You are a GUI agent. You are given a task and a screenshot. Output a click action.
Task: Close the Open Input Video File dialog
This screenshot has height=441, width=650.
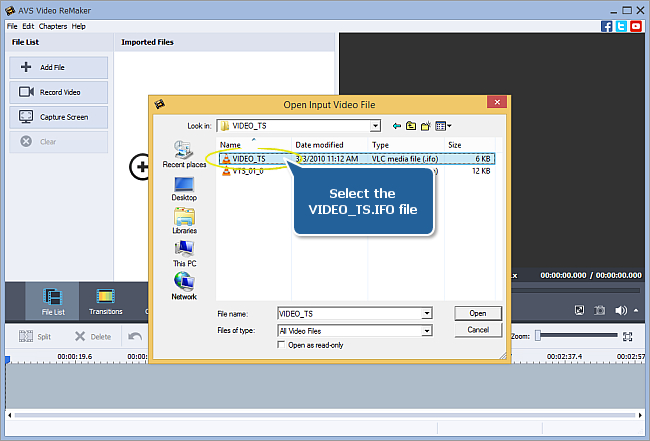click(x=497, y=102)
